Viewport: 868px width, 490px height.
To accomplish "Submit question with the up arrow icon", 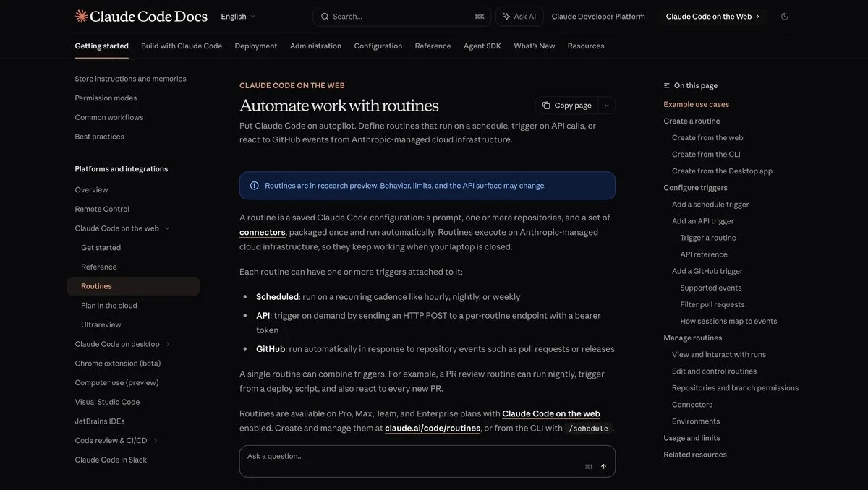I will [x=603, y=466].
